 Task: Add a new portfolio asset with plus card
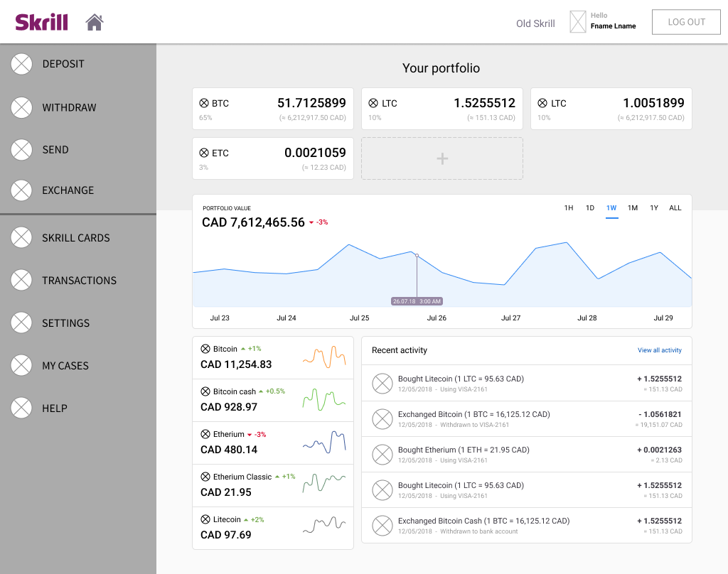[442, 158]
